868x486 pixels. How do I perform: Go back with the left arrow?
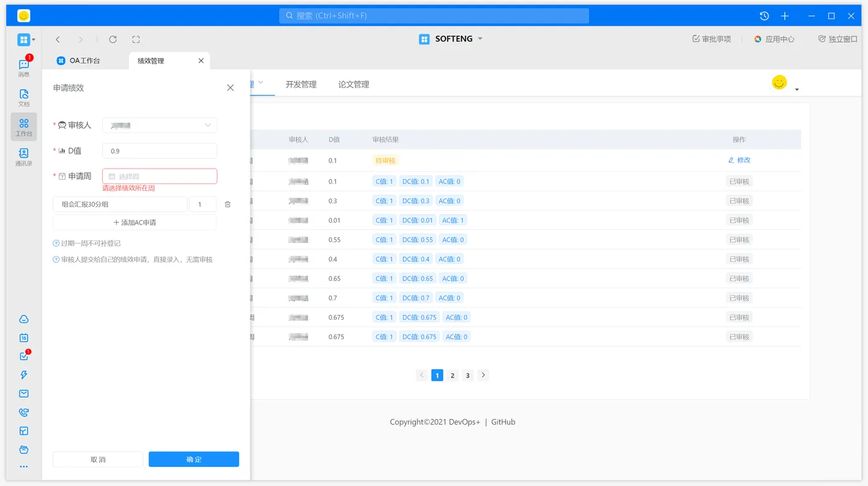58,39
